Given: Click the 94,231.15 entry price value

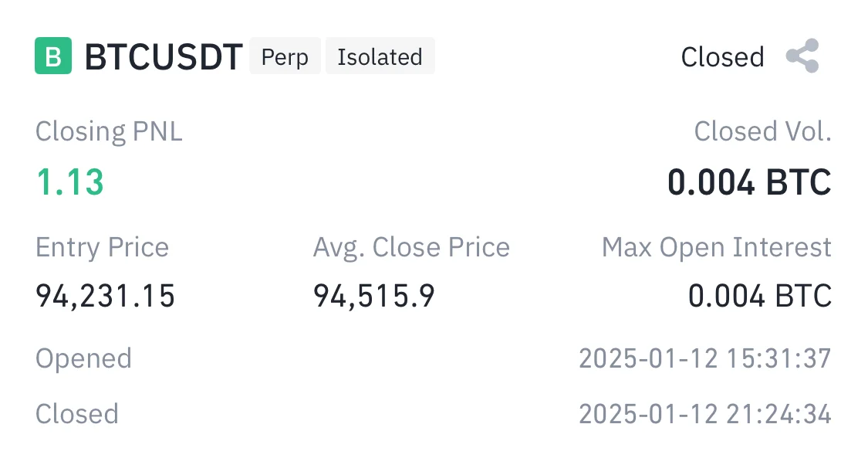Looking at the screenshot, I should coord(106,296).
